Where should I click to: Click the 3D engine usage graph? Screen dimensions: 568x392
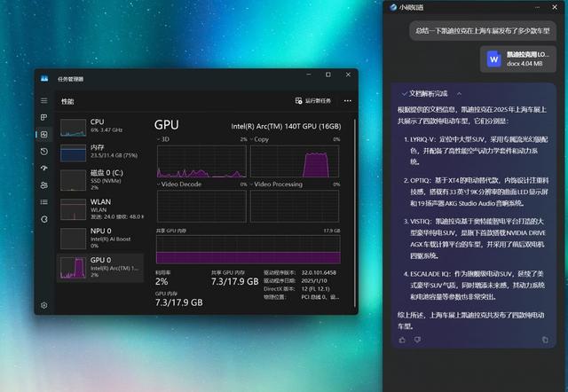201,161
